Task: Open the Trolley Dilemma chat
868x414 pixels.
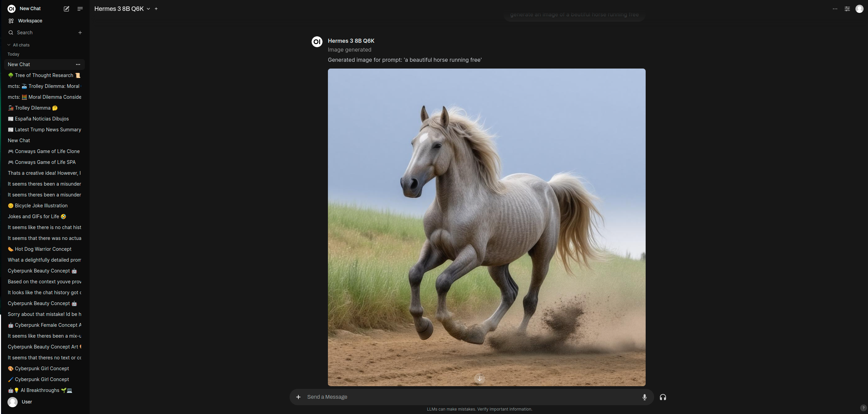Action: tap(33, 108)
